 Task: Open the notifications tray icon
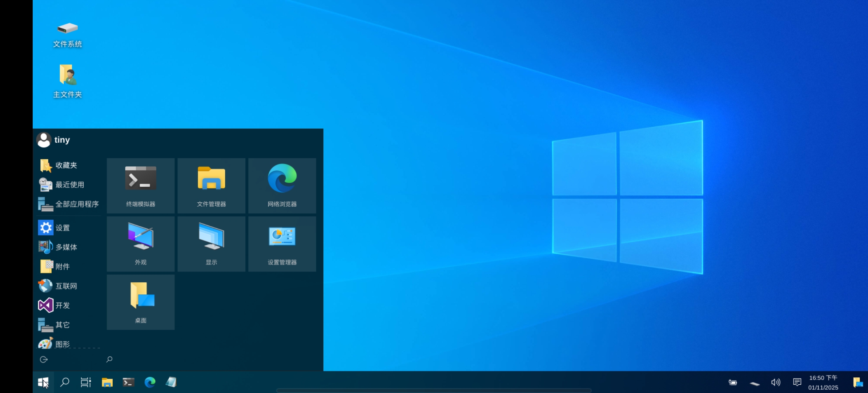click(797, 382)
